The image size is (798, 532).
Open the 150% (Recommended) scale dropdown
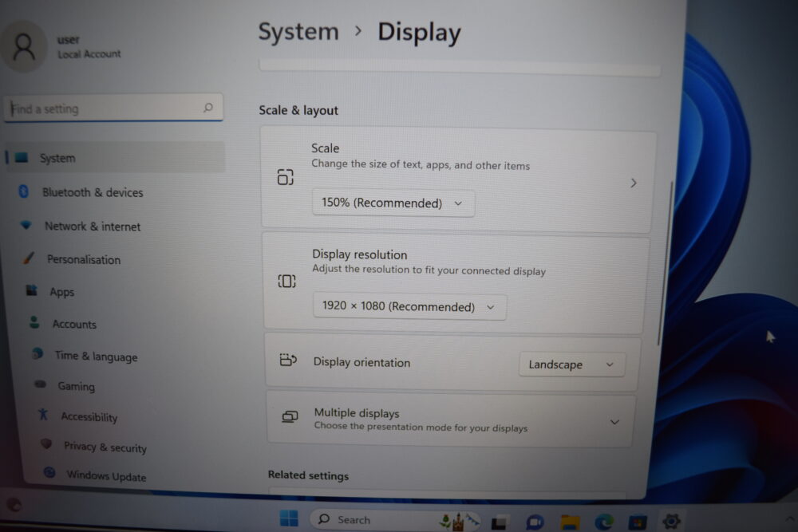click(393, 203)
